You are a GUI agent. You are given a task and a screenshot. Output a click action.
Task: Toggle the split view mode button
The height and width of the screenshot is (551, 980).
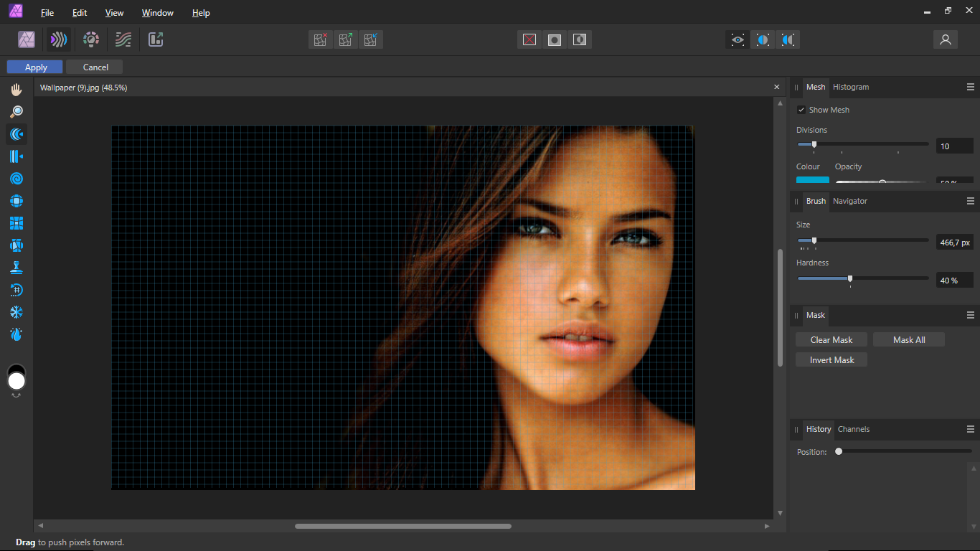click(763, 39)
